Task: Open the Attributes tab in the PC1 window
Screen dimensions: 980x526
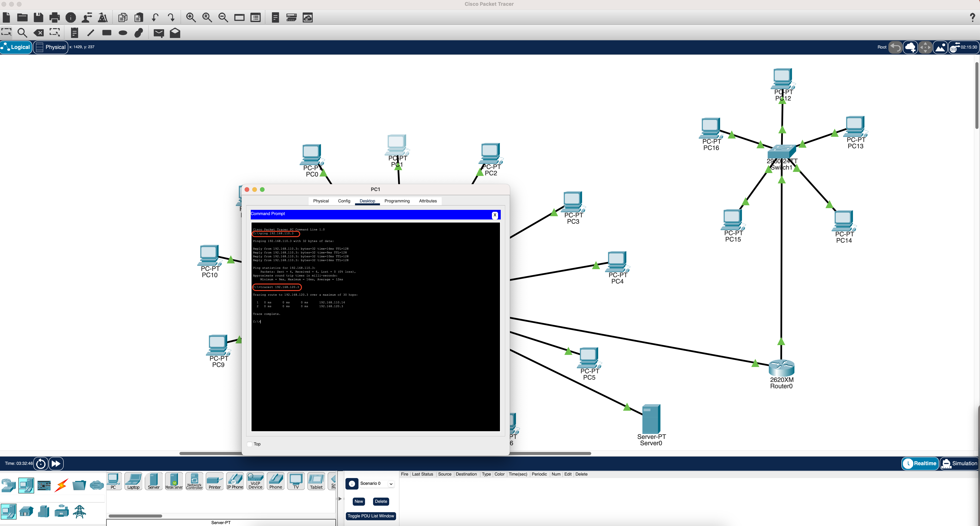Action: [428, 201]
